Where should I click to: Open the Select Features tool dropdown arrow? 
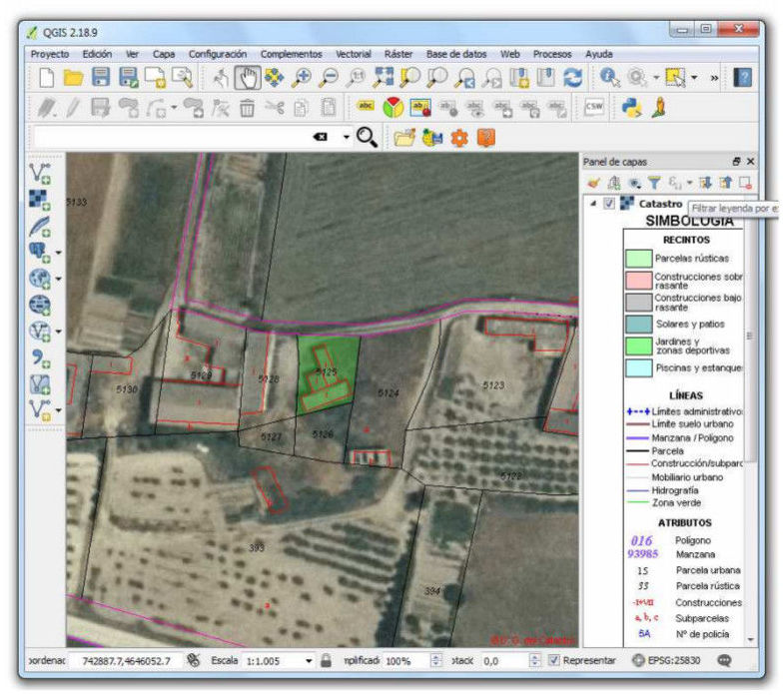(694, 78)
